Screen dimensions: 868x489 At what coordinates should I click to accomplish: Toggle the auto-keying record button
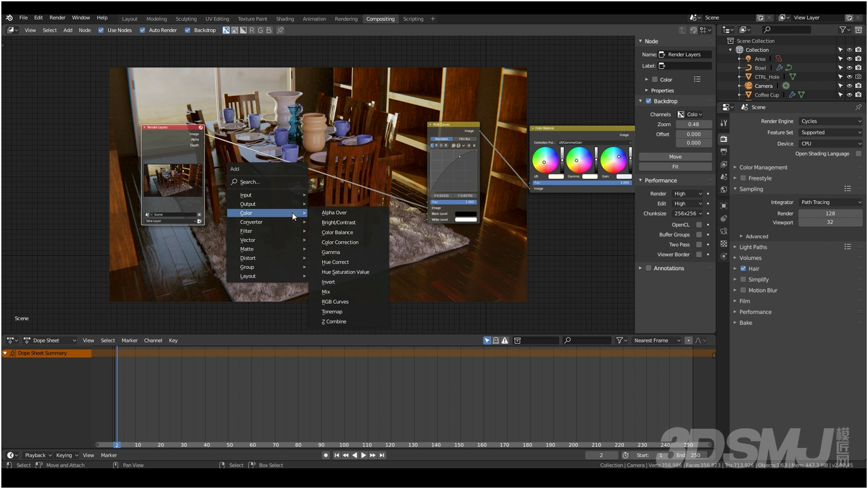(326, 455)
